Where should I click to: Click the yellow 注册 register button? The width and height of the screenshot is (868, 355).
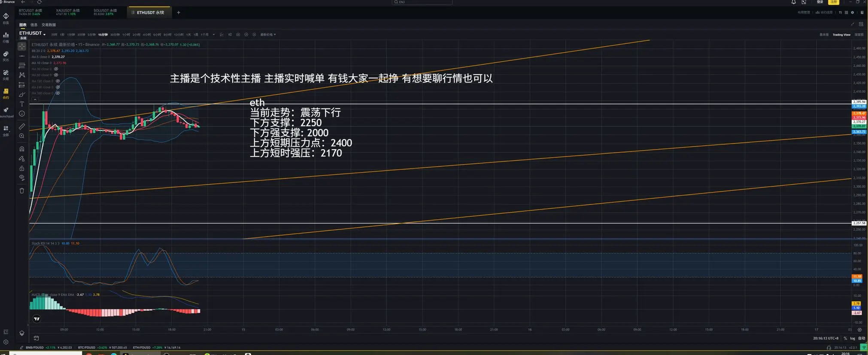(834, 2)
